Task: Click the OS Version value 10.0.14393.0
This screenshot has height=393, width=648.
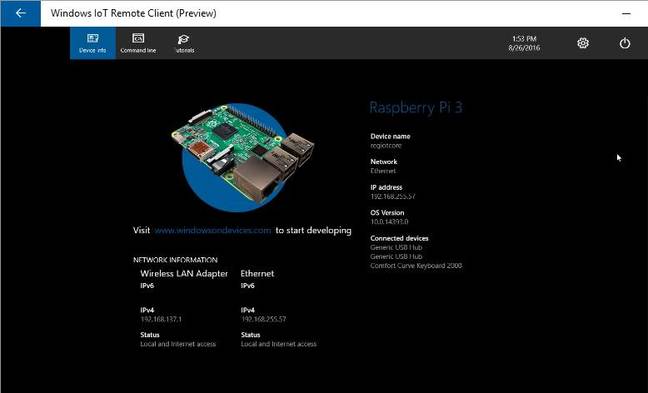Action: point(389,222)
